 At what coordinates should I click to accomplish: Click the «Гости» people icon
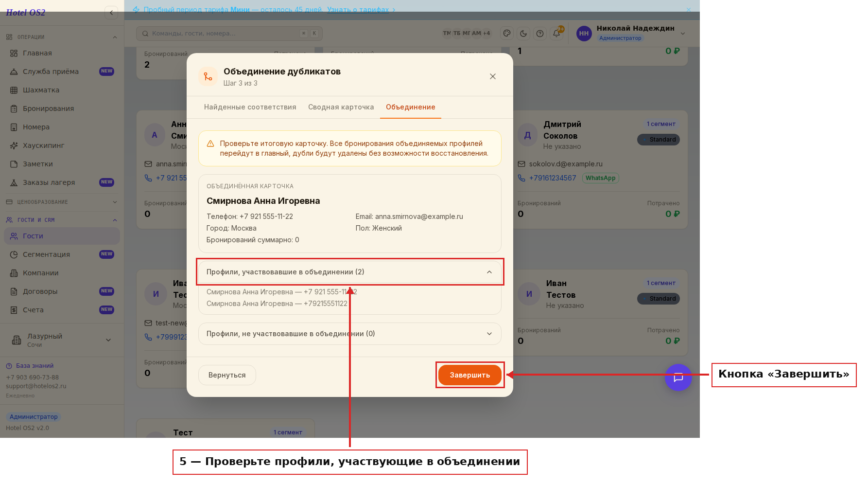[14, 236]
